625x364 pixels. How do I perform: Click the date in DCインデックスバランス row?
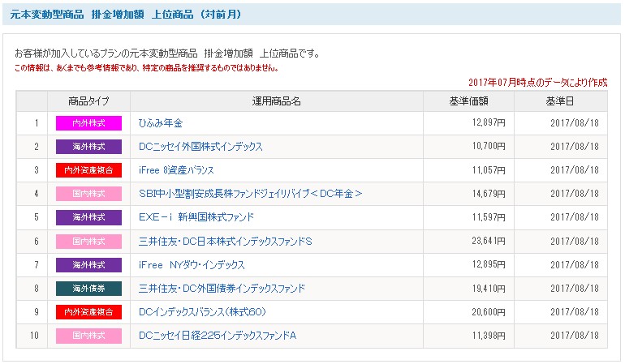(575, 312)
